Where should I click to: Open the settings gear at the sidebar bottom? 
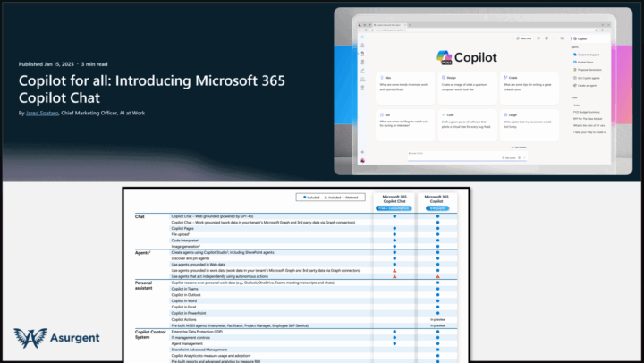pos(362,152)
